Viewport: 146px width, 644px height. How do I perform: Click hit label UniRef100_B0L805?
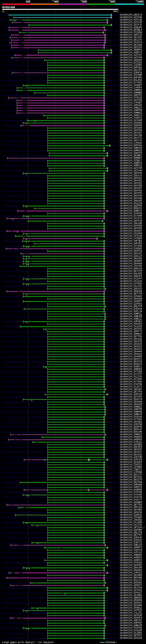click(x=131, y=273)
